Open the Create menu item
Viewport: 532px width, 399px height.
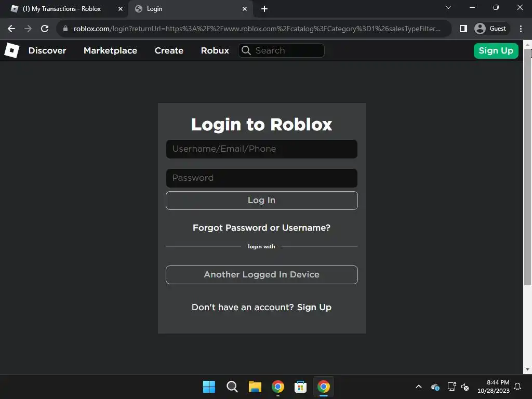(x=169, y=50)
